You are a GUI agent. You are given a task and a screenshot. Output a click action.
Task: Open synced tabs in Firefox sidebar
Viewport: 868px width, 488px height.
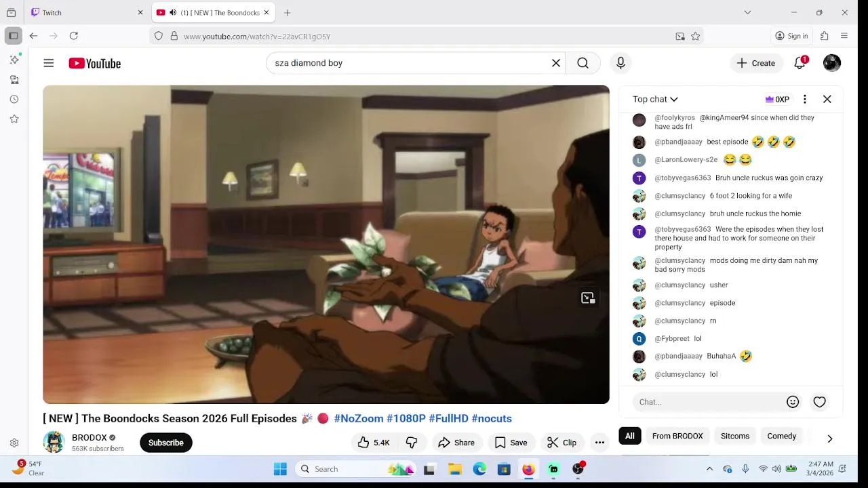(x=14, y=79)
